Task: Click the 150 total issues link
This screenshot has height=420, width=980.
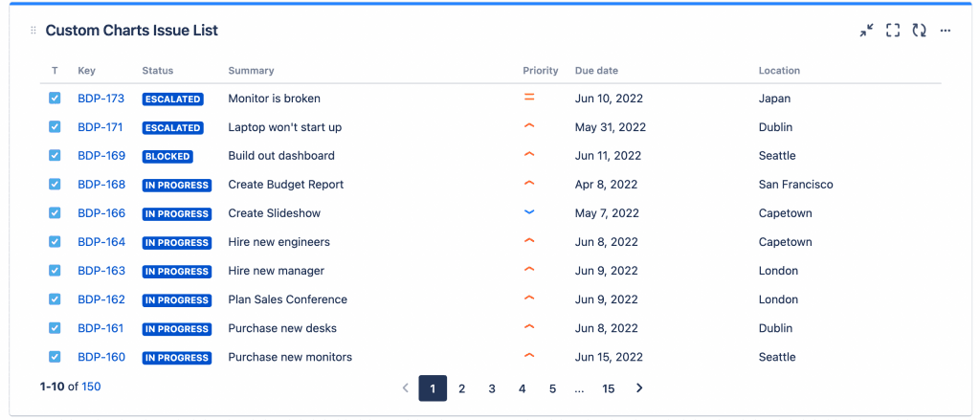Action: pyautogui.click(x=91, y=387)
